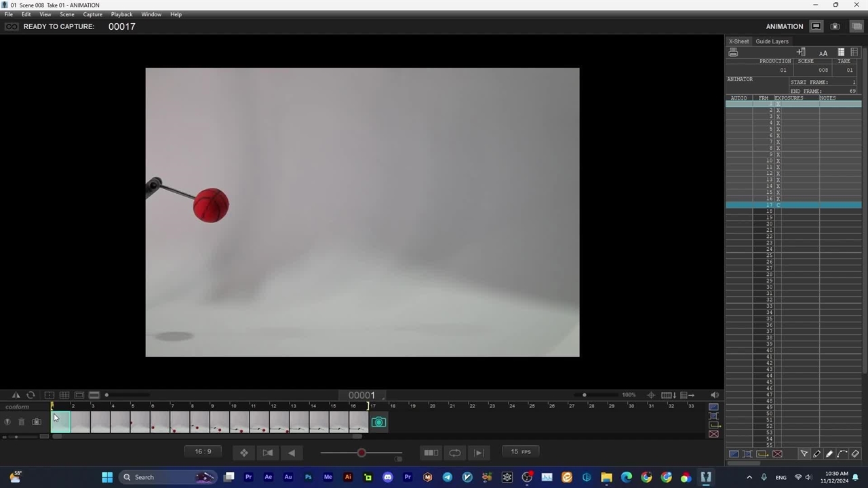
Task: Select the arrow pointer drawing tool
Action: [804, 454]
